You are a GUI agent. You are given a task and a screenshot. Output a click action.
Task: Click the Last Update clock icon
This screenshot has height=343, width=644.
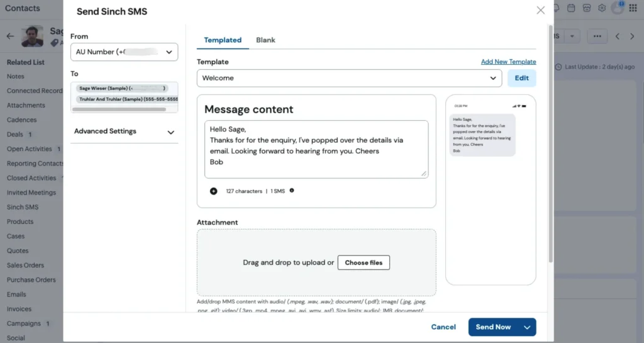[558, 67]
